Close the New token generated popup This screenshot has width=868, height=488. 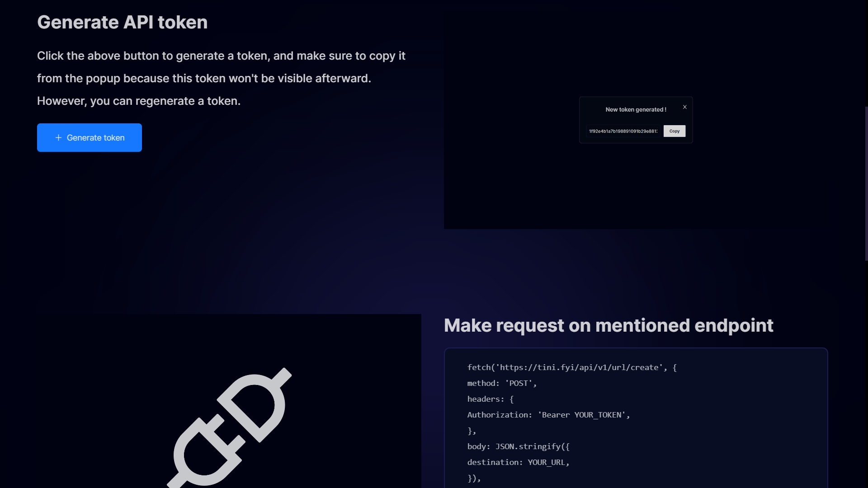pos(685,107)
